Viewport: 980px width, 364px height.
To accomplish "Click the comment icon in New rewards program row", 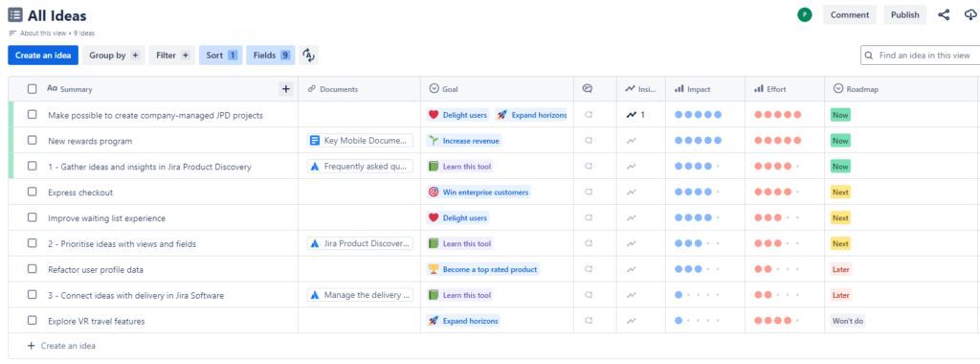I will [x=589, y=141].
